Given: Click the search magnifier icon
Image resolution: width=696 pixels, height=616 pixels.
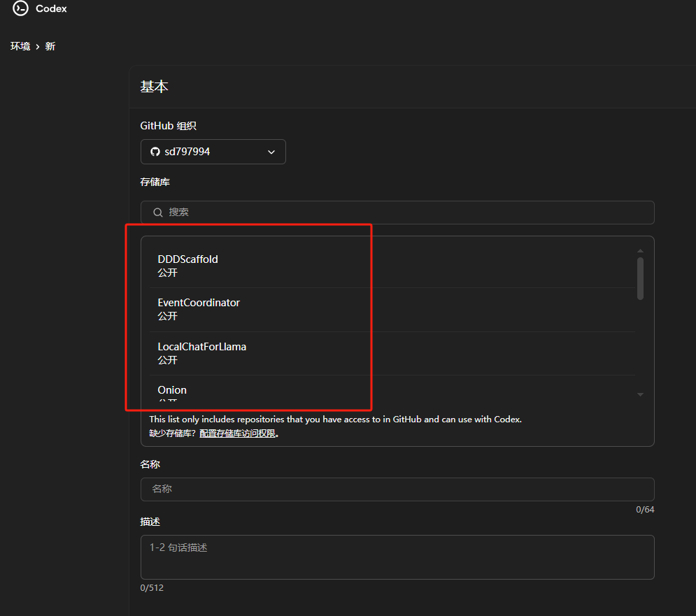Looking at the screenshot, I should (158, 212).
